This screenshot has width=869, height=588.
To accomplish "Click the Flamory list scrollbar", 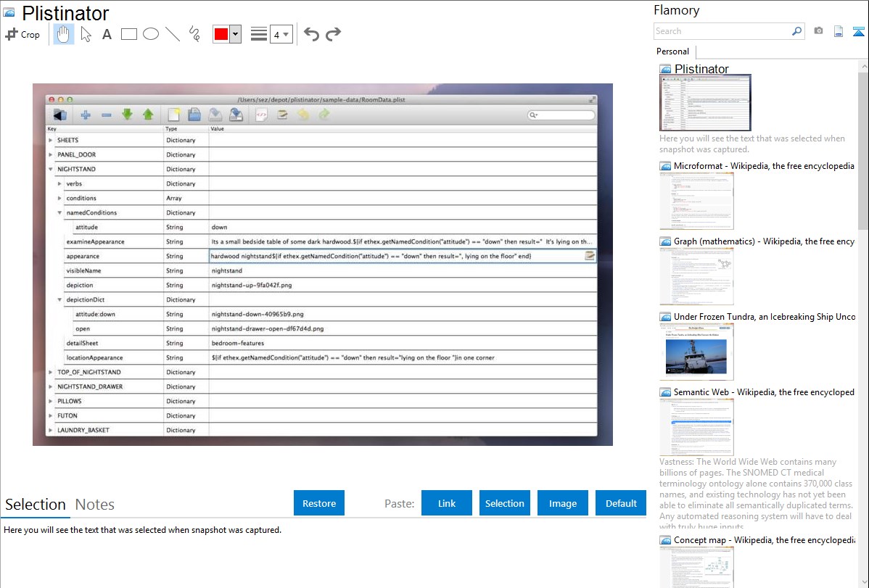I will point(863,149).
